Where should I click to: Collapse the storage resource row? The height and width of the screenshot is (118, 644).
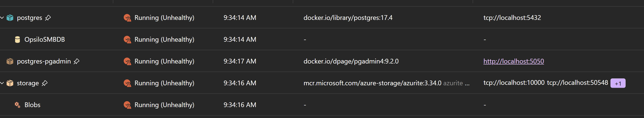pos(2,83)
